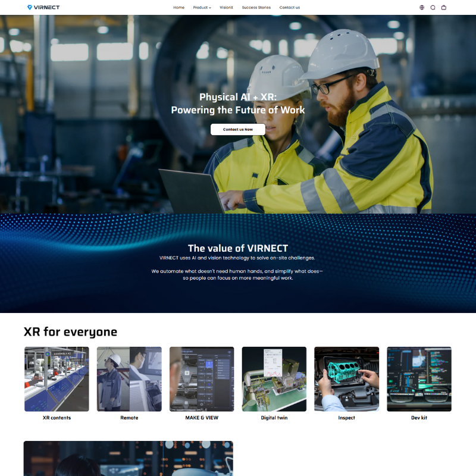The height and width of the screenshot is (476, 476).
Task: Click Contact us in navigation
Action: [290, 8]
